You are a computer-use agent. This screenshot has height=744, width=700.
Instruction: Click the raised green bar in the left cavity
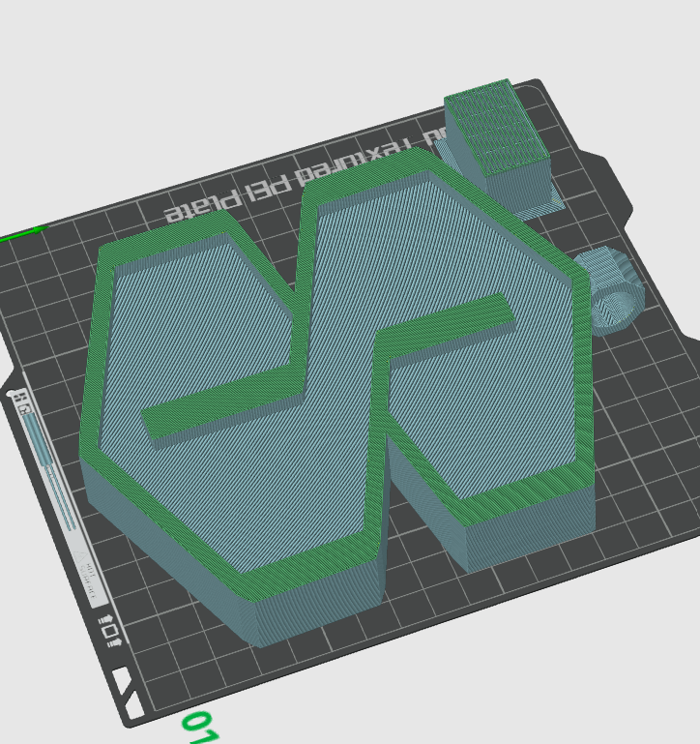click(x=222, y=399)
